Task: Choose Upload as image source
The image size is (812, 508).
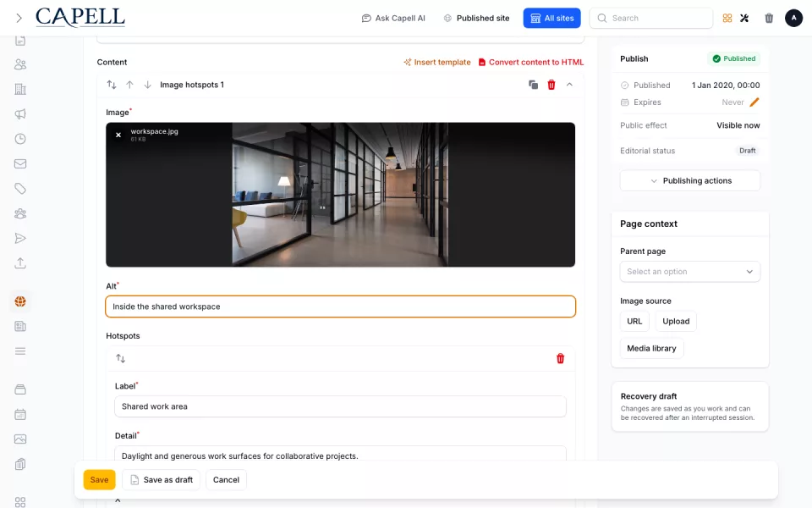Action: [x=676, y=322]
